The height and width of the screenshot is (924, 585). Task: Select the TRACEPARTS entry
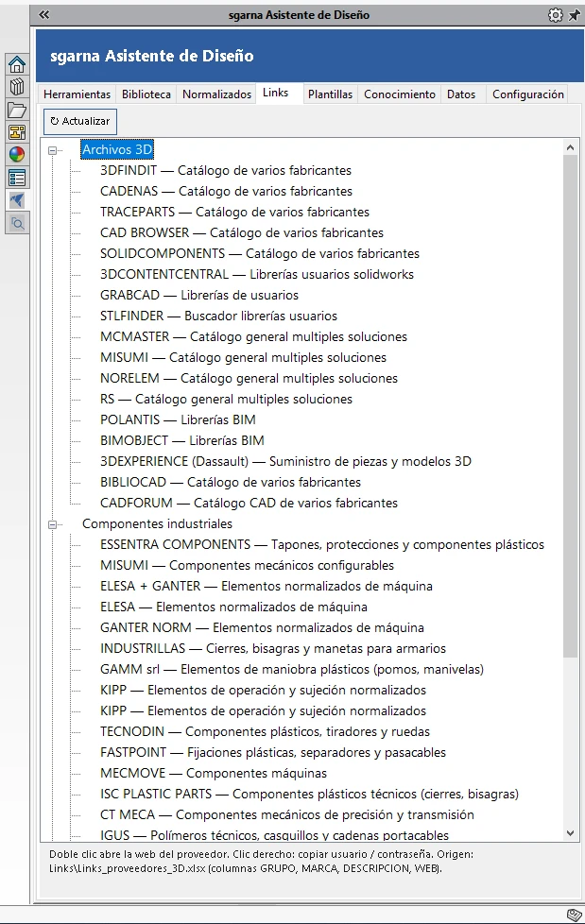point(234,212)
